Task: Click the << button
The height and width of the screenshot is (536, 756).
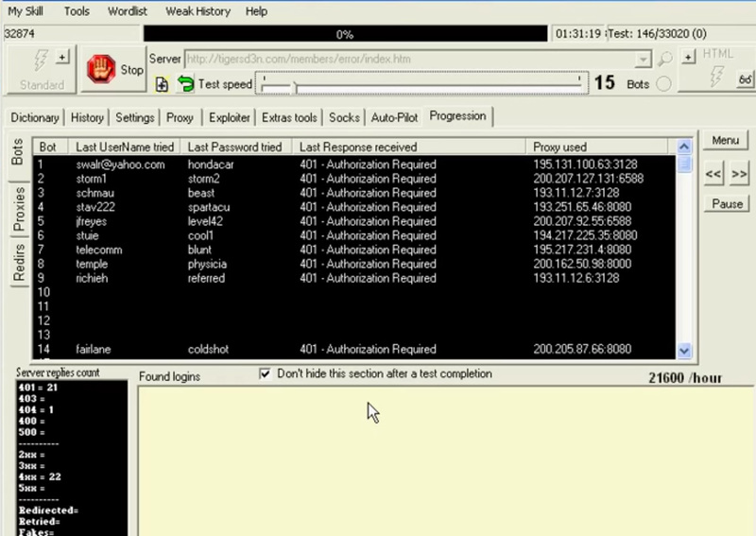Action: point(713,174)
